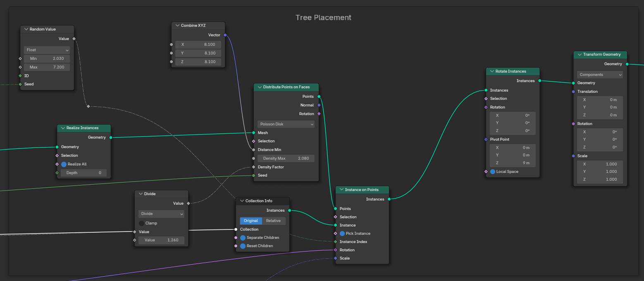Click Collection Info Instances output socket
Screen dimensions: 644x281
tap(289, 210)
